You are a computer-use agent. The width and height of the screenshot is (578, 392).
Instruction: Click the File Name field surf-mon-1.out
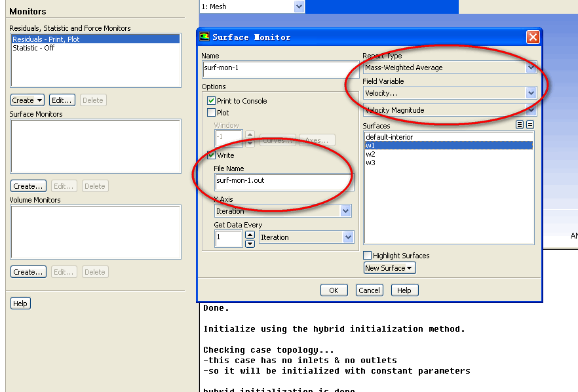tap(284, 182)
